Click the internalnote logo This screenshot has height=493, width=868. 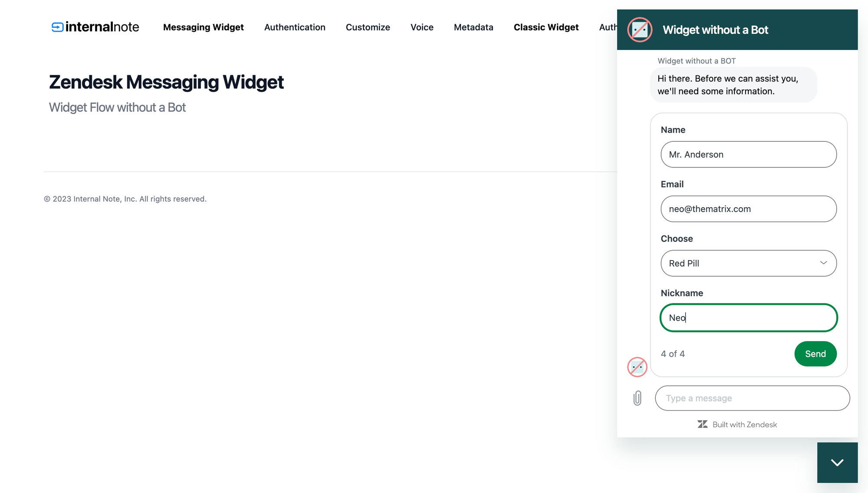click(95, 27)
